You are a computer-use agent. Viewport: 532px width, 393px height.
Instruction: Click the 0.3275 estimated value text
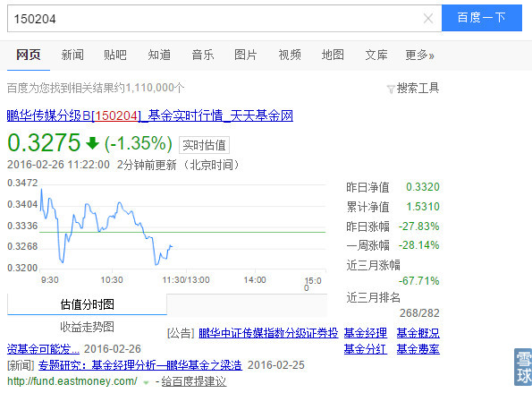click(44, 142)
